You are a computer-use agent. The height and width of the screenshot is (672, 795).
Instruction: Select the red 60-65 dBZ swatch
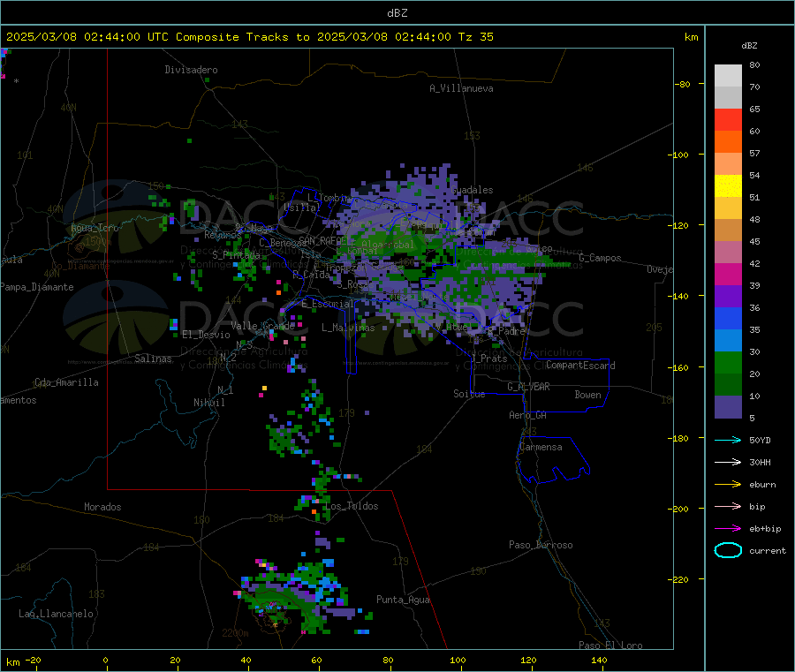(x=728, y=119)
